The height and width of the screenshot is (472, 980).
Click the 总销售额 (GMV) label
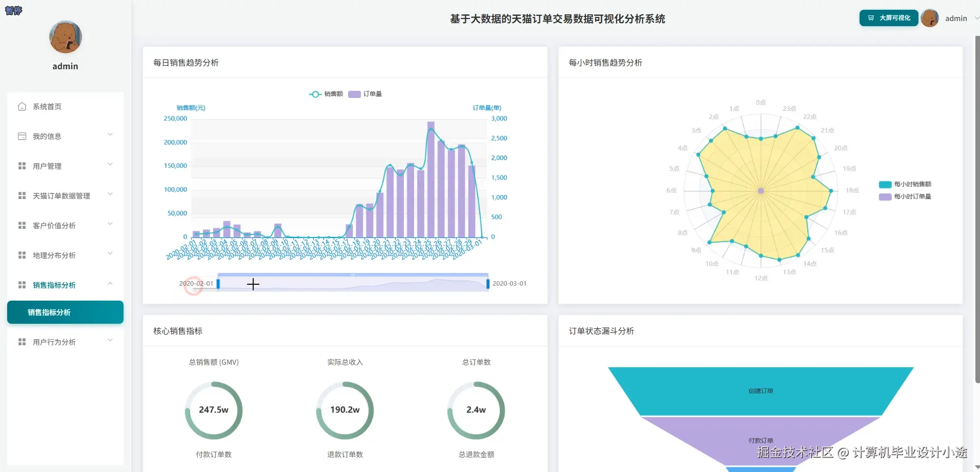tap(214, 362)
